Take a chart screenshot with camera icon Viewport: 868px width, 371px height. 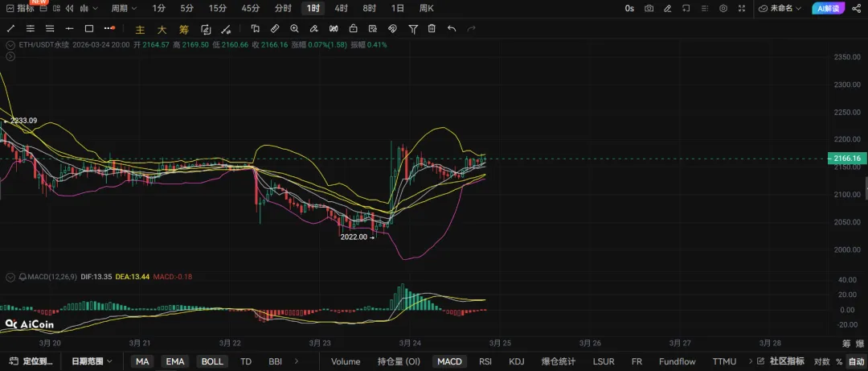[649, 8]
